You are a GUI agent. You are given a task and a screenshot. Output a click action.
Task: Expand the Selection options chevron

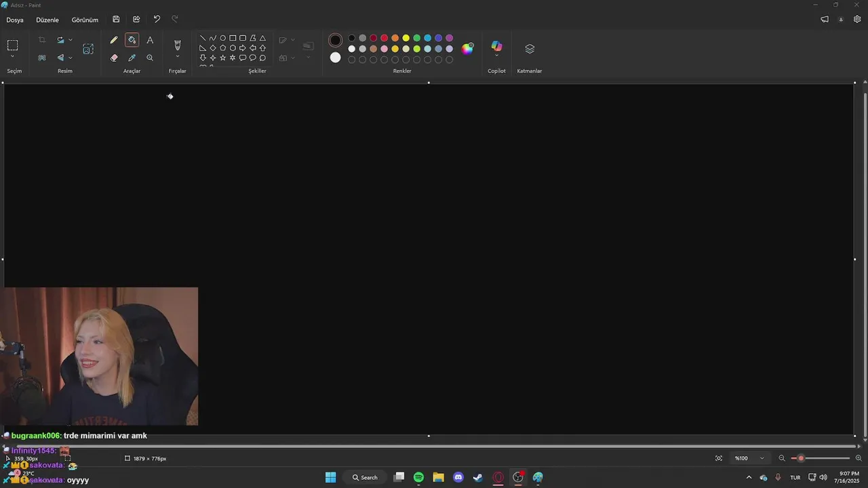[12, 56]
